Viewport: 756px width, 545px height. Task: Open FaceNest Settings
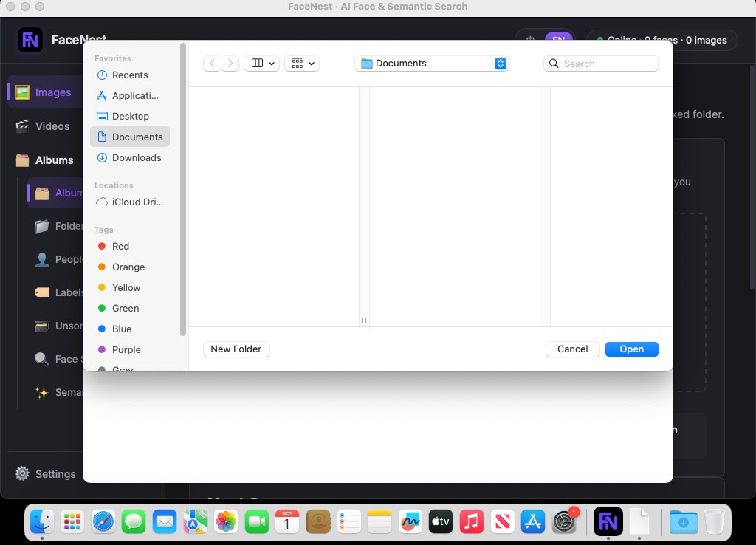point(45,474)
